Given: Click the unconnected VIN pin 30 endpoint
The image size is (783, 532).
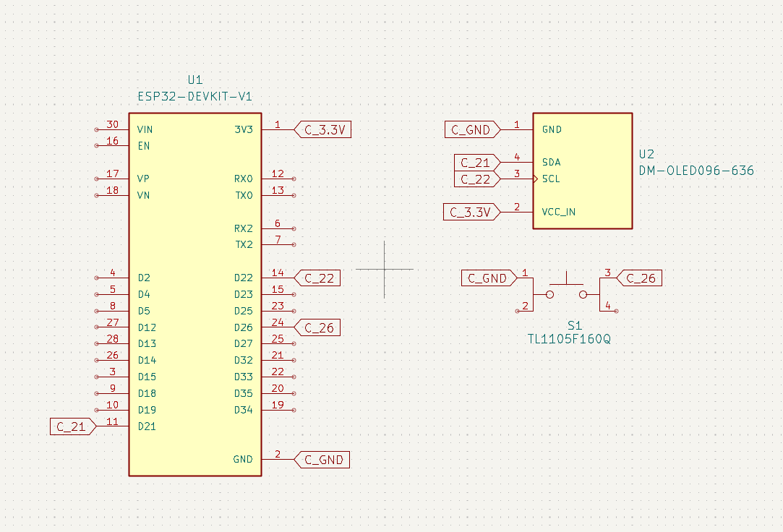Looking at the screenshot, I should tap(96, 130).
